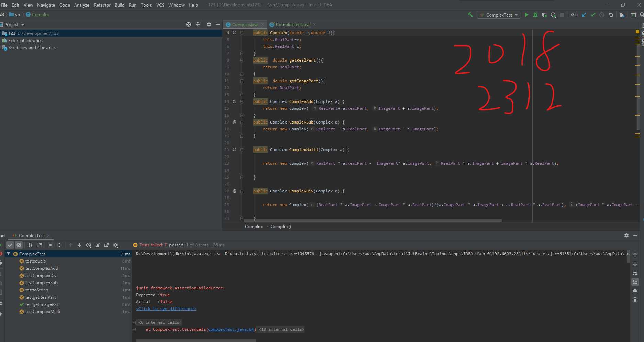Click the Build project hammer icon

tap(470, 15)
